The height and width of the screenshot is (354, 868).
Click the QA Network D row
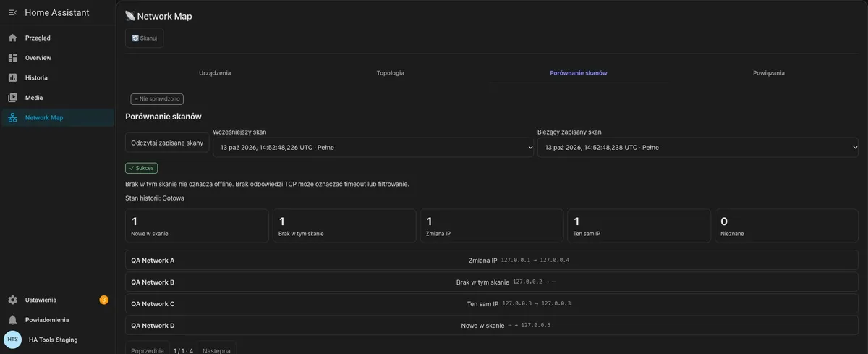pyautogui.click(x=492, y=326)
